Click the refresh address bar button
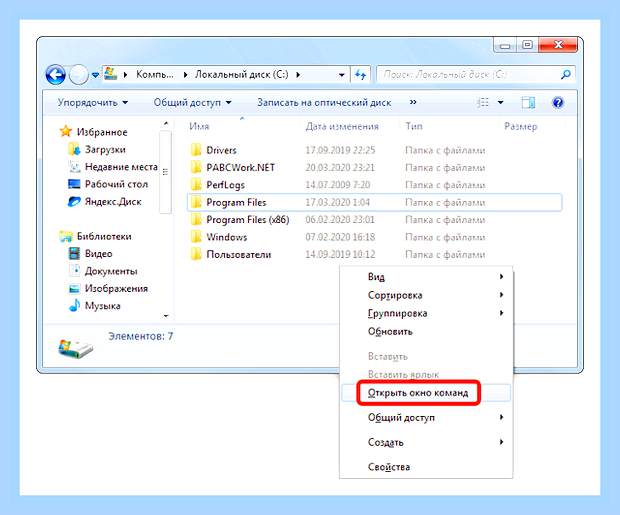This screenshot has width=620, height=515. (x=360, y=74)
